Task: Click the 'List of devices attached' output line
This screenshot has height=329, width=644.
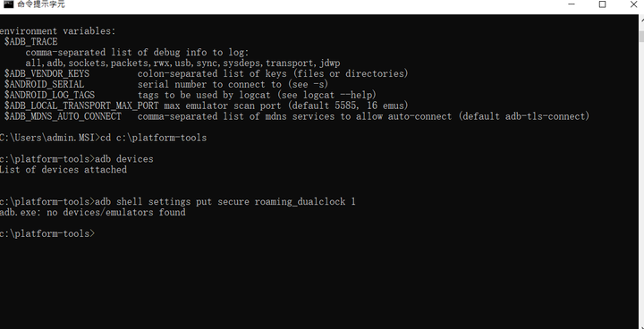Action: 64,170
